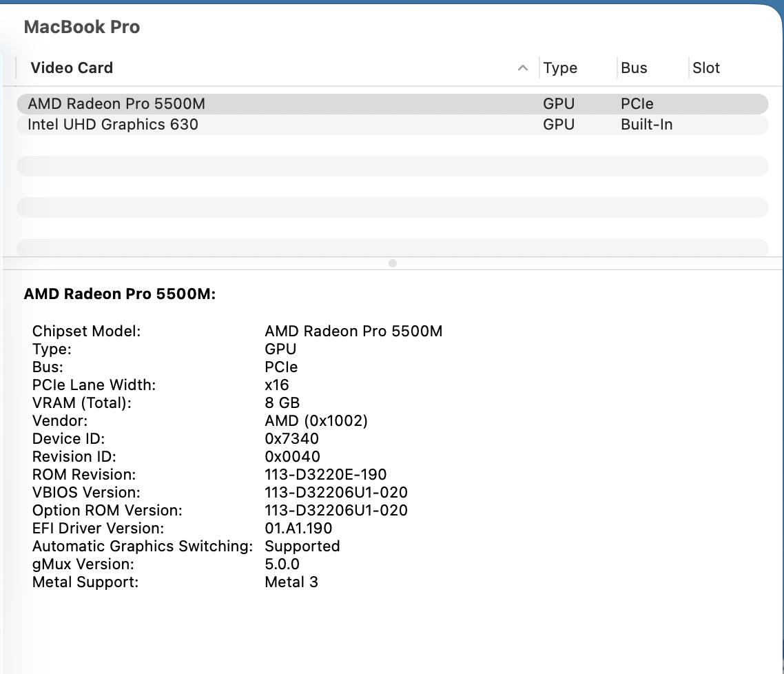Click GPU type cell in Intel row
The width and height of the screenshot is (784, 674).
pos(559,125)
